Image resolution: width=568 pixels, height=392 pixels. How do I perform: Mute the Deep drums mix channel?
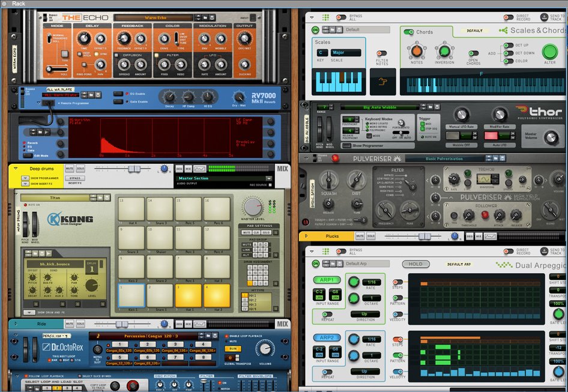tap(69, 169)
